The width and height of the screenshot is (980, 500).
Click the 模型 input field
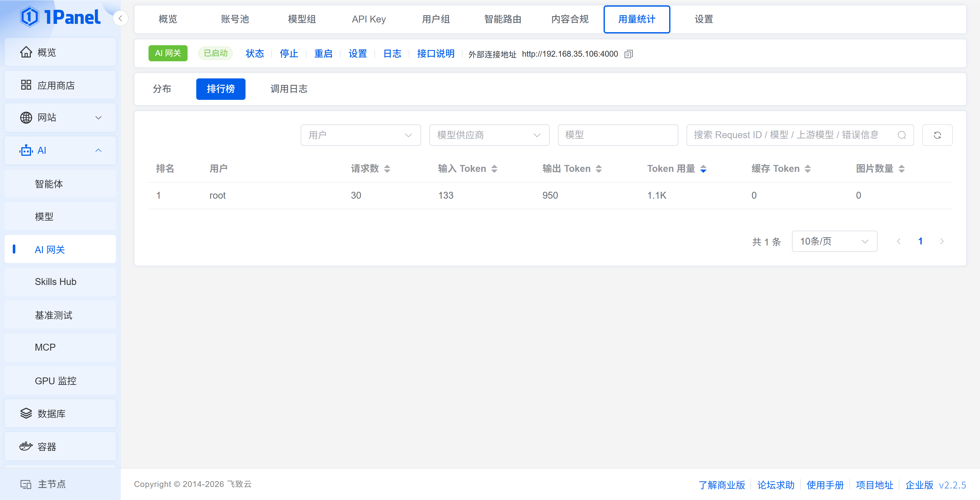[618, 135]
